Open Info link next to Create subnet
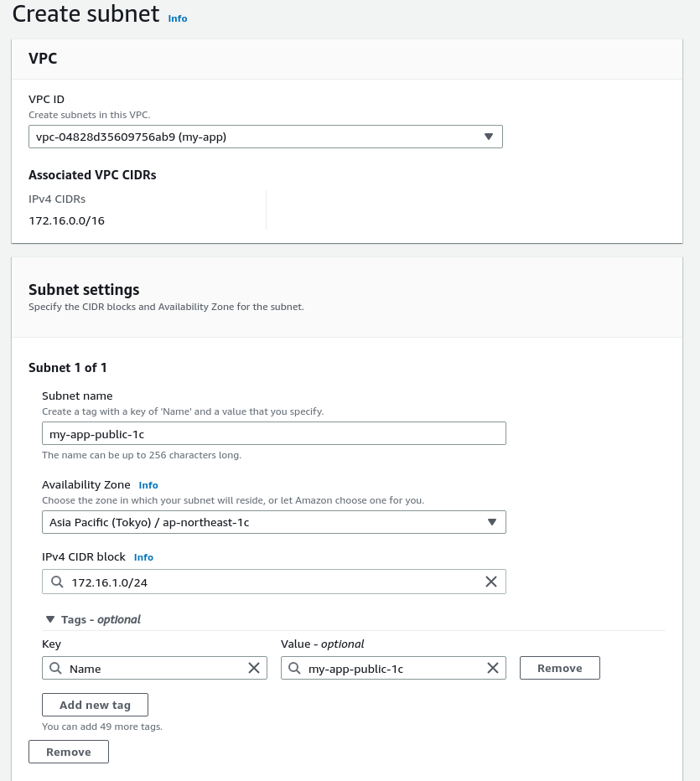 click(178, 18)
